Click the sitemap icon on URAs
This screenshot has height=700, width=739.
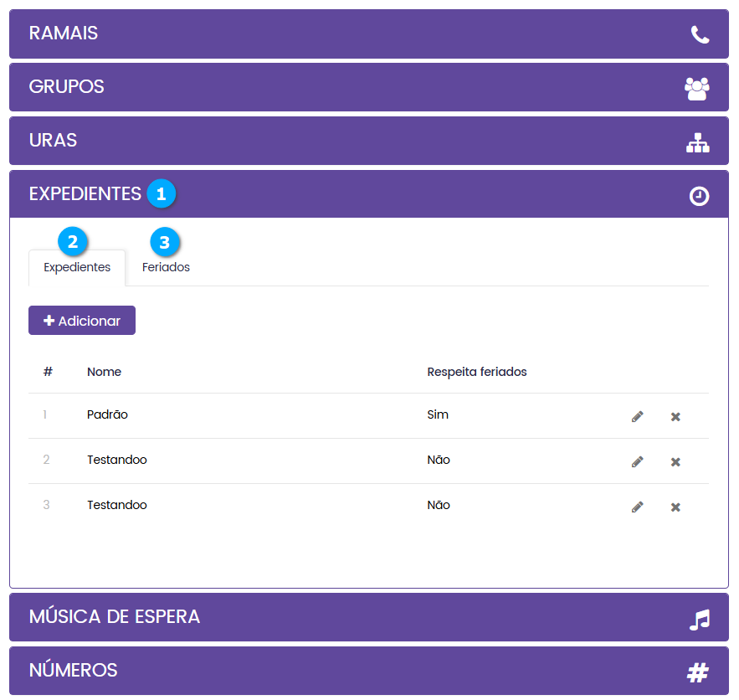(x=697, y=142)
